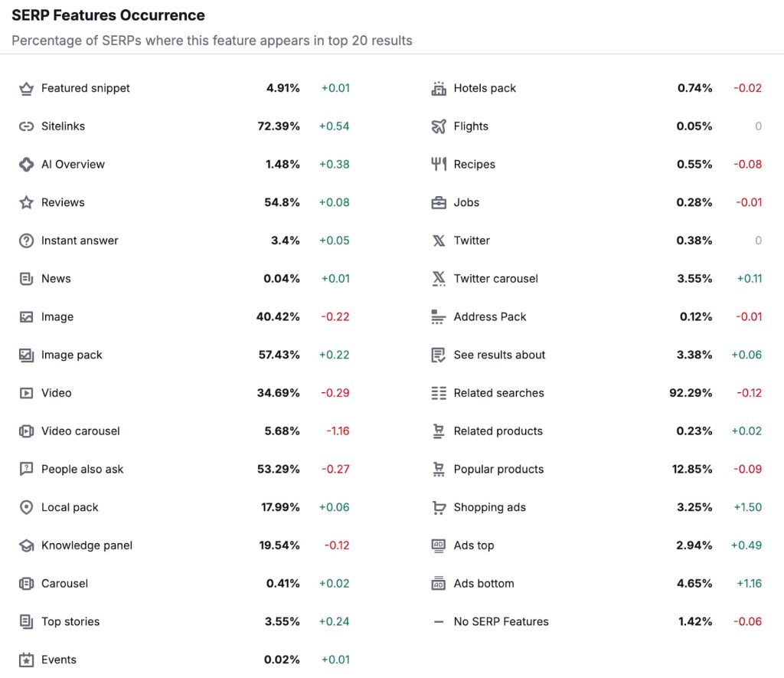
Task: Click the Instant answer question-mark icon
Action: tap(26, 241)
